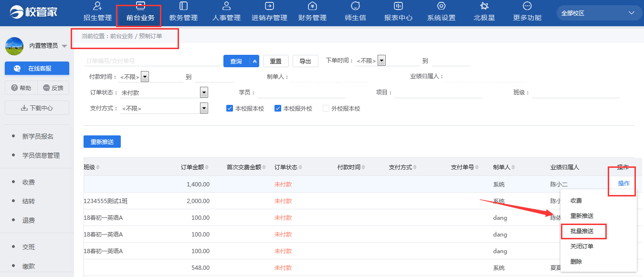
Task: Open 在线客服 chat
Action: click(37, 68)
